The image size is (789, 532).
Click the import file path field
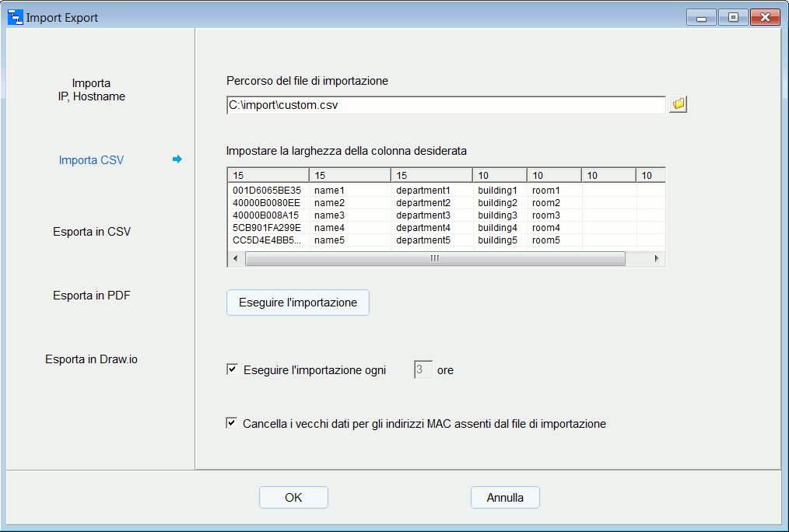point(445,104)
